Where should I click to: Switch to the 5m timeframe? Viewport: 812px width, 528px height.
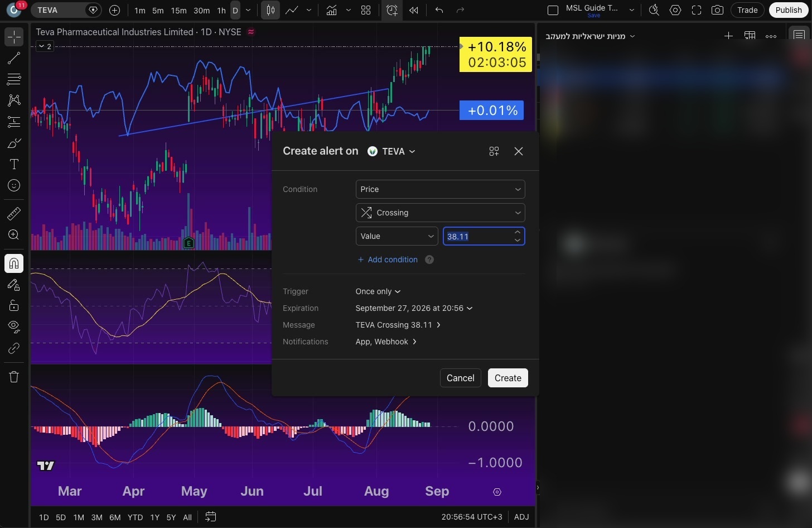coord(158,10)
